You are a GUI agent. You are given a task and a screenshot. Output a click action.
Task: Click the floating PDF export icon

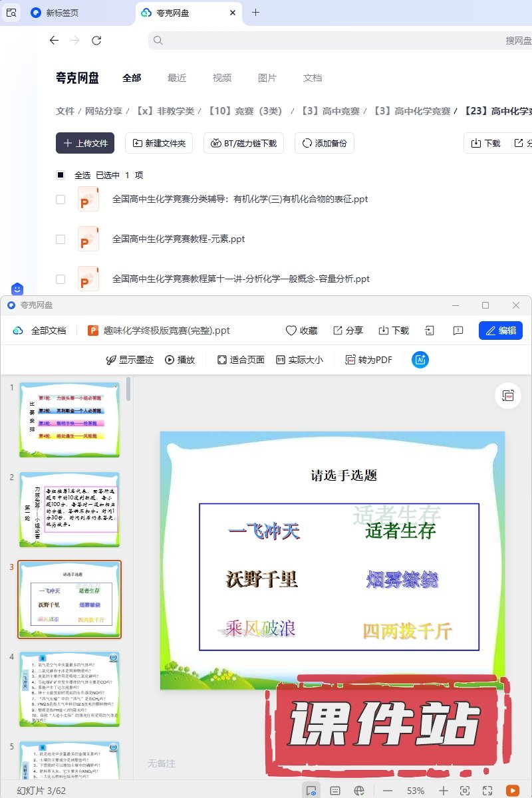[508, 396]
